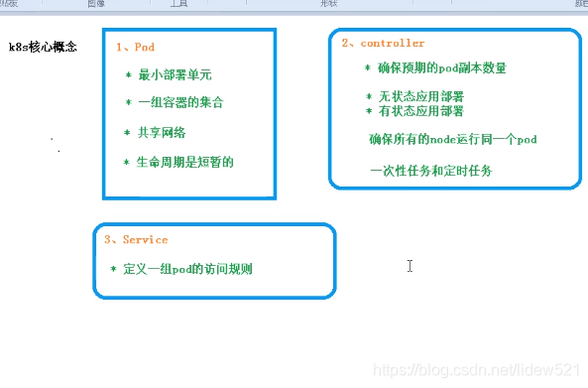This screenshot has width=588, height=388.
Task: Select the "一组容器的集合" bullet line
Action: click(x=175, y=102)
